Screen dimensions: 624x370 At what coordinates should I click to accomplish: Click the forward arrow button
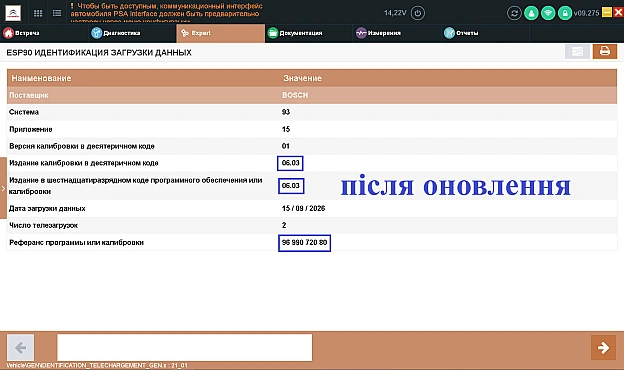point(603,348)
